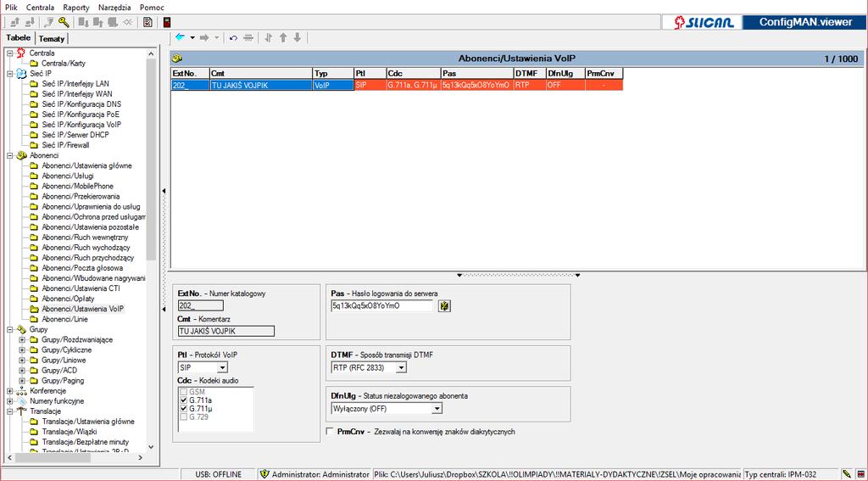Click the greyed connector X toolbar icon
The height and width of the screenshot is (481, 868).
click(x=129, y=22)
